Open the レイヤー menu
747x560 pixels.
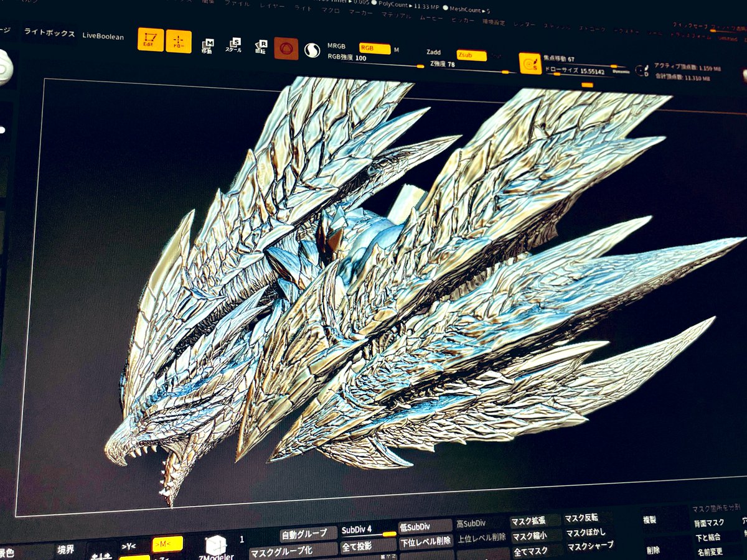point(271,6)
